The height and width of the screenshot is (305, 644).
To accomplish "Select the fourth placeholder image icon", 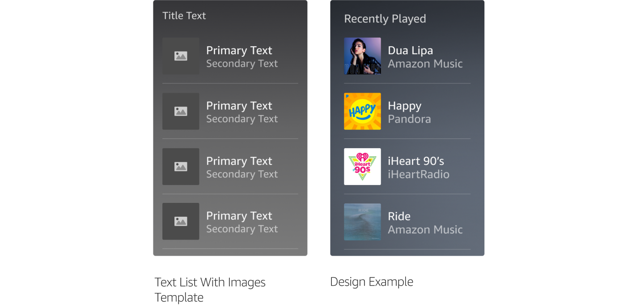I will tap(181, 221).
